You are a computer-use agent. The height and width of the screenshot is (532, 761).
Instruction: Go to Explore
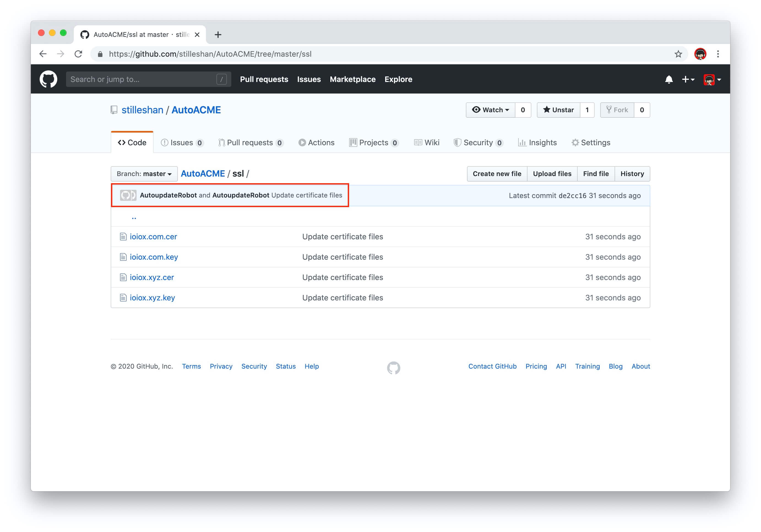coord(398,79)
